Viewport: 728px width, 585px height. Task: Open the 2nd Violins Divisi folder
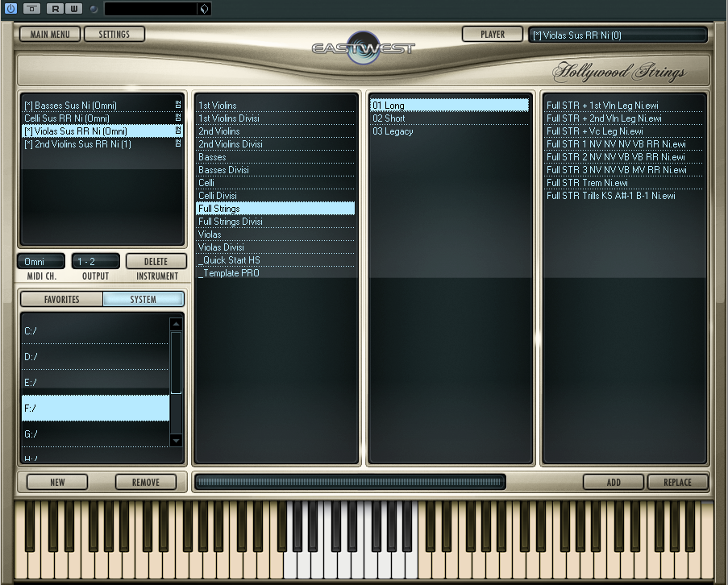(x=276, y=143)
